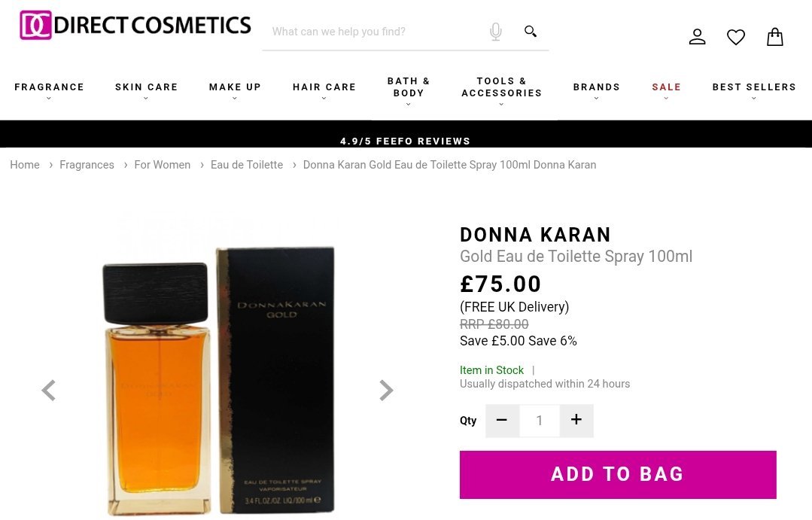Click the Direct Cosmetics logo
The height and width of the screenshot is (520, 812).
(x=135, y=25)
